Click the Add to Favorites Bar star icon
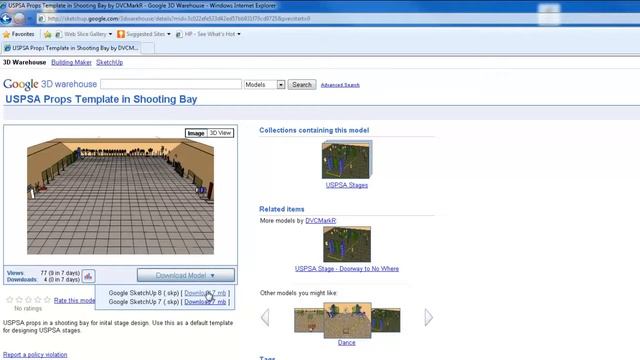This screenshot has height=360, width=640. pos(48,34)
